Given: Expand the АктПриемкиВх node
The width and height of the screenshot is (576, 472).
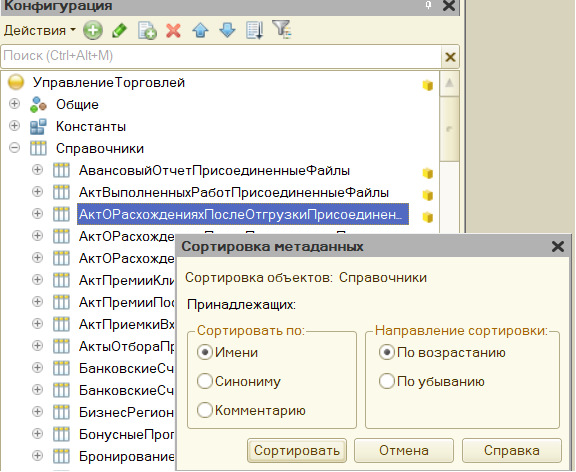Looking at the screenshot, I should click(37, 324).
